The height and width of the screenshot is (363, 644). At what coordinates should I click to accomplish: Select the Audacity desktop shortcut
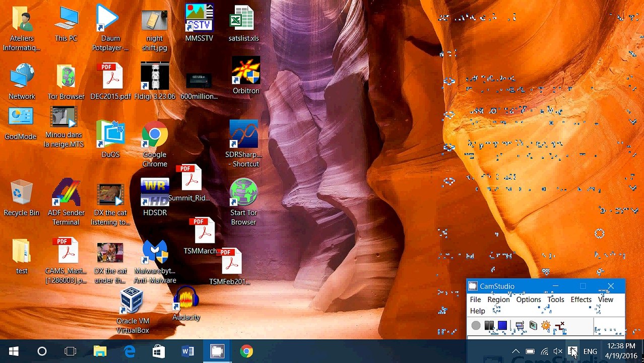(x=186, y=304)
